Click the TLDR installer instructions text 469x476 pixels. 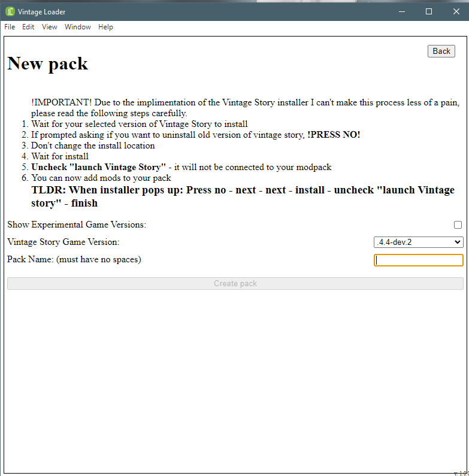point(243,196)
